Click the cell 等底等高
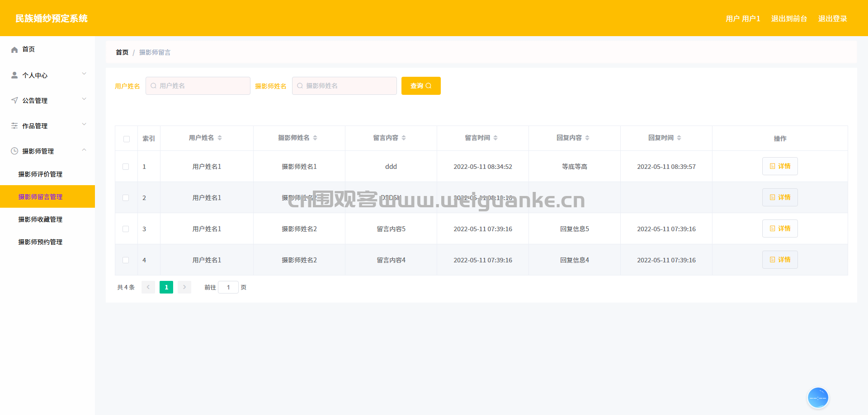 575,167
